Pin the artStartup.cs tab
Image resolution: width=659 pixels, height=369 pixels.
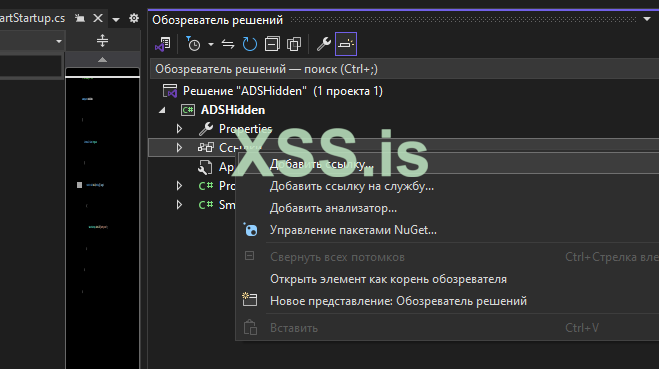pyautogui.click(x=80, y=18)
